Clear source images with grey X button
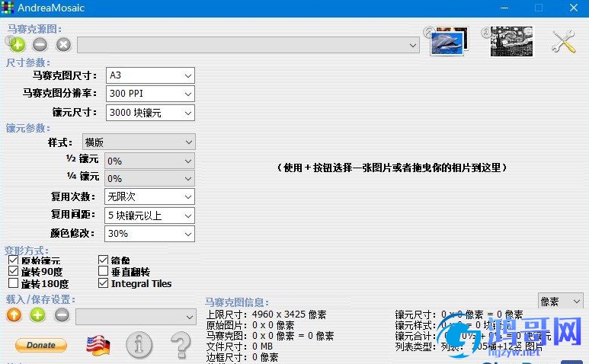Viewport: 589px width, 364px height. tap(63, 45)
